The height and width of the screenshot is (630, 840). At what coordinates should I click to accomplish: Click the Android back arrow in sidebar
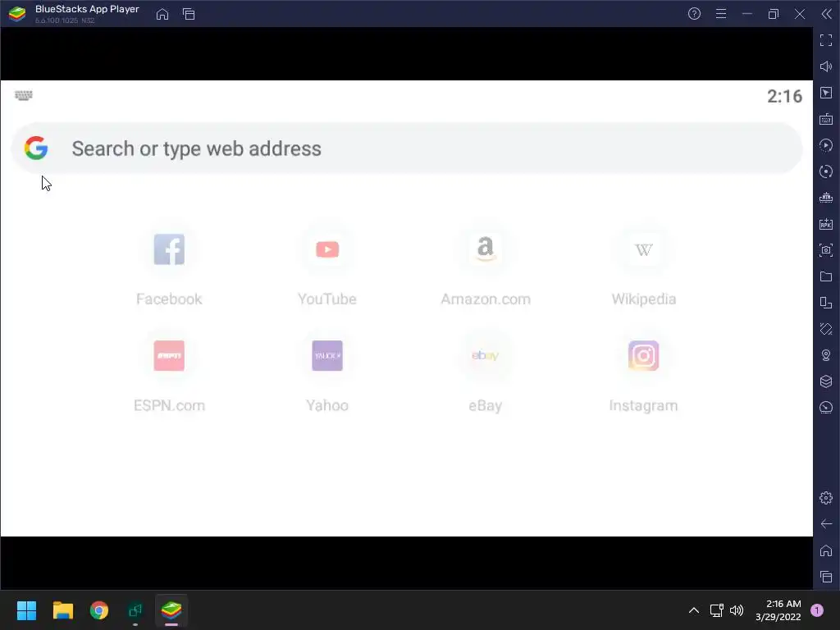826,524
